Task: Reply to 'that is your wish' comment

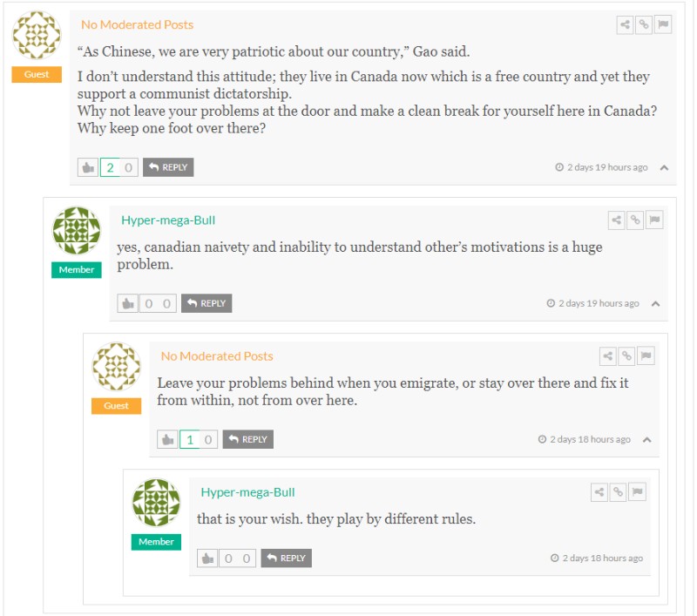Action: pyautogui.click(x=287, y=558)
